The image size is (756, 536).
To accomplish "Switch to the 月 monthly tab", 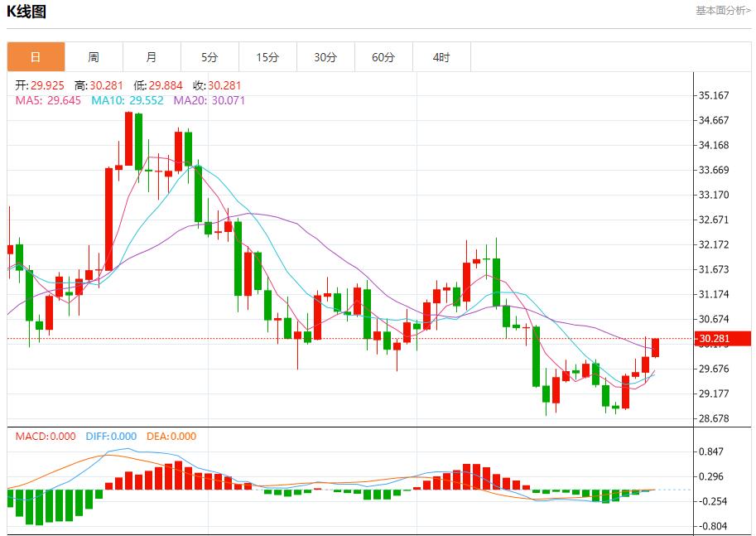I will (152, 57).
